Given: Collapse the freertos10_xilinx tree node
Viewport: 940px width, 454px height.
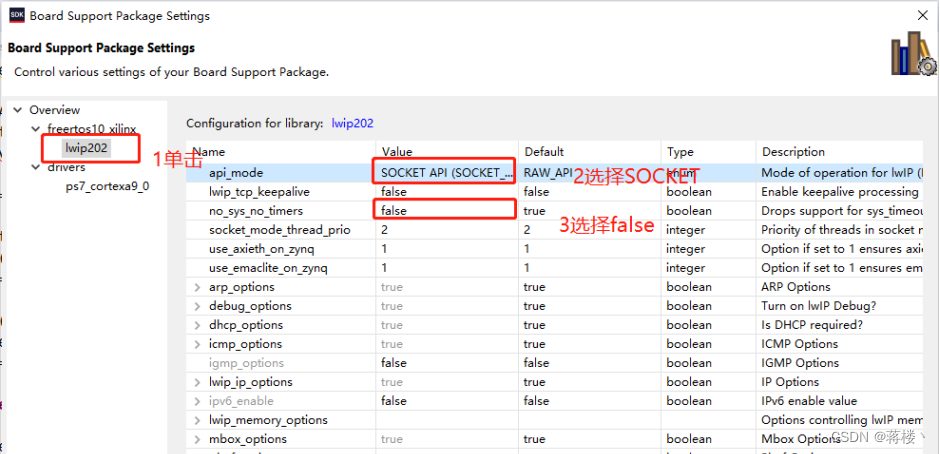Looking at the screenshot, I should [x=36, y=129].
